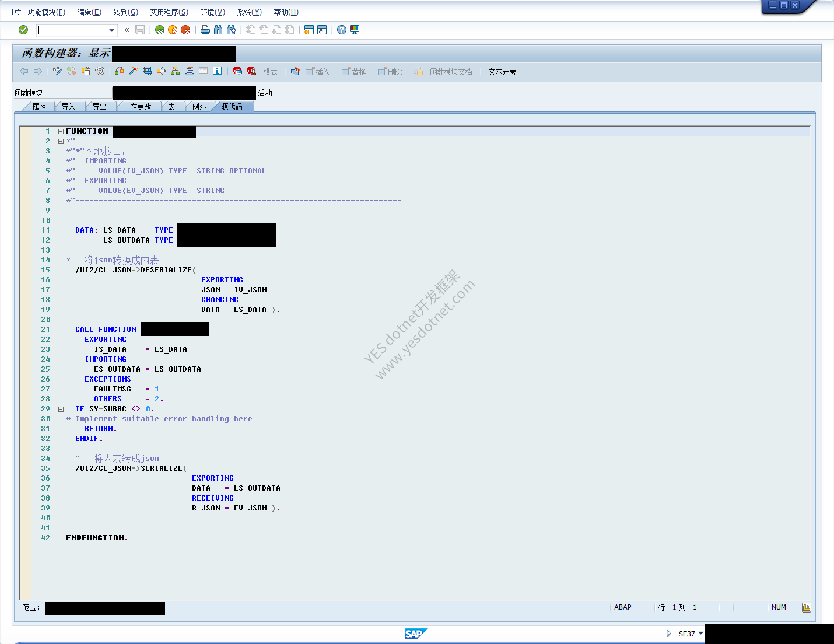Click the Set/Delete Session Breakpoint icon
This screenshot has width=834, height=644.
coord(237,71)
